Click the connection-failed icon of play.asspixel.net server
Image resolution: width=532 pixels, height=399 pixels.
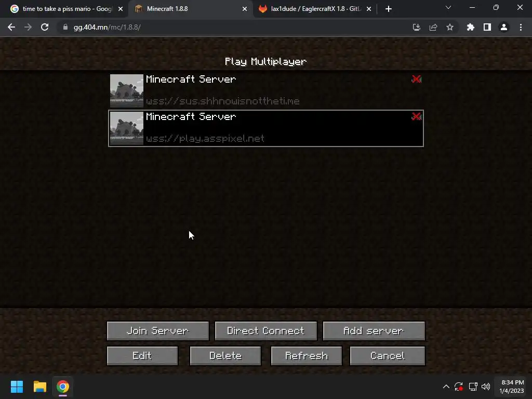[416, 116]
